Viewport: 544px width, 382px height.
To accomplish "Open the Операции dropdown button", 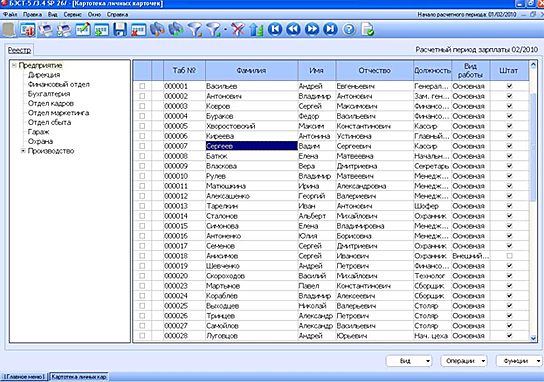I will (x=464, y=361).
